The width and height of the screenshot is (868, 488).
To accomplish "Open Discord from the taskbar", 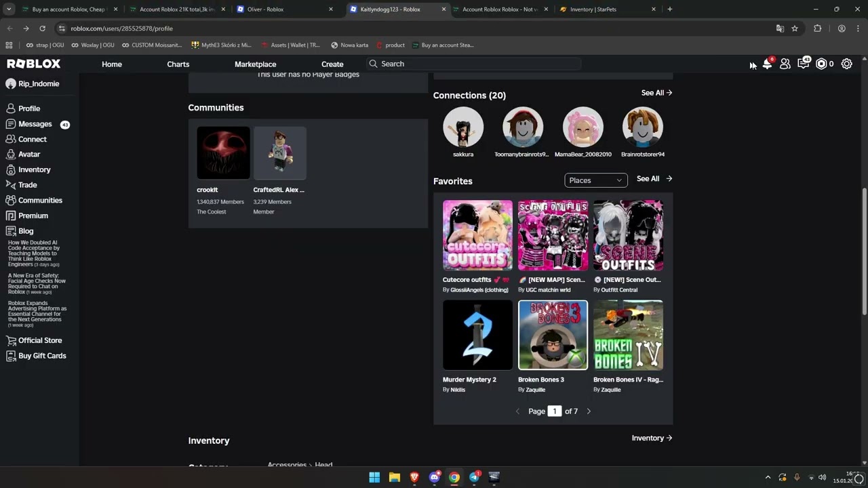I will pyautogui.click(x=434, y=477).
